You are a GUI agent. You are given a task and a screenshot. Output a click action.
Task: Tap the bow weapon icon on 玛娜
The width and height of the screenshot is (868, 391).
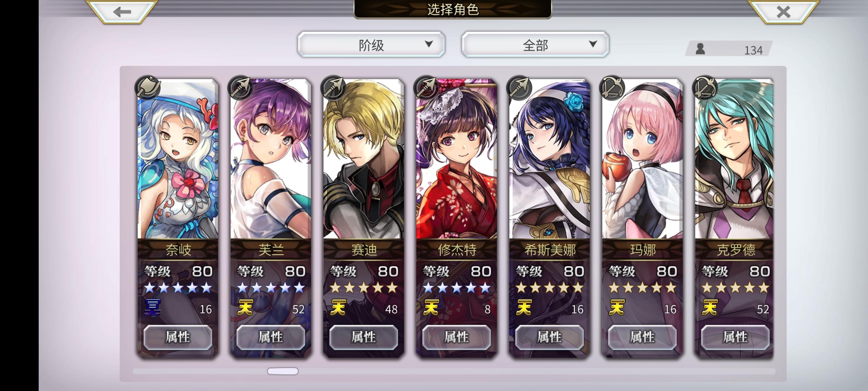pyautogui.click(x=612, y=88)
